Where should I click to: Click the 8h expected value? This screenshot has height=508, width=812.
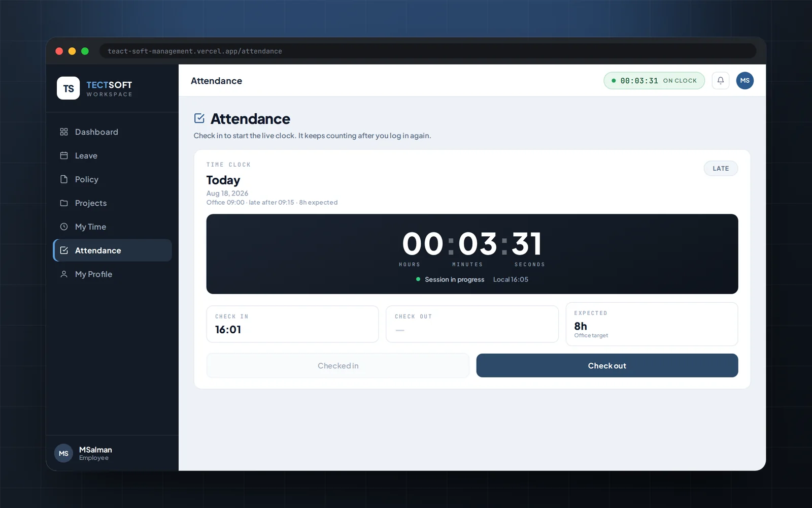(581, 326)
